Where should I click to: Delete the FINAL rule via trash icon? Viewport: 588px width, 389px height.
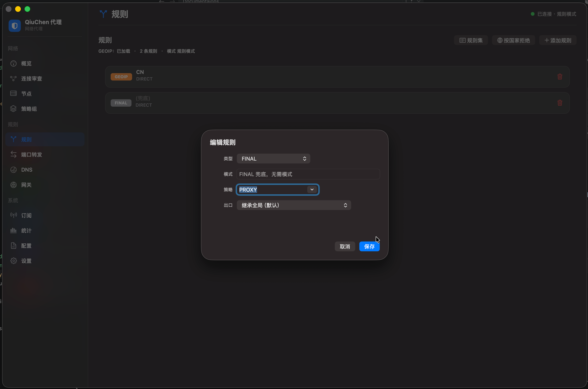pos(560,103)
